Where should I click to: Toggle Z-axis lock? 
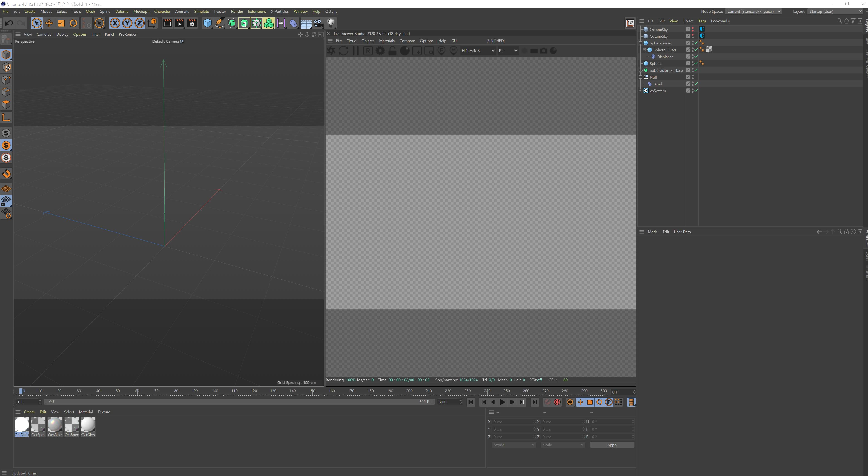[x=139, y=23]
